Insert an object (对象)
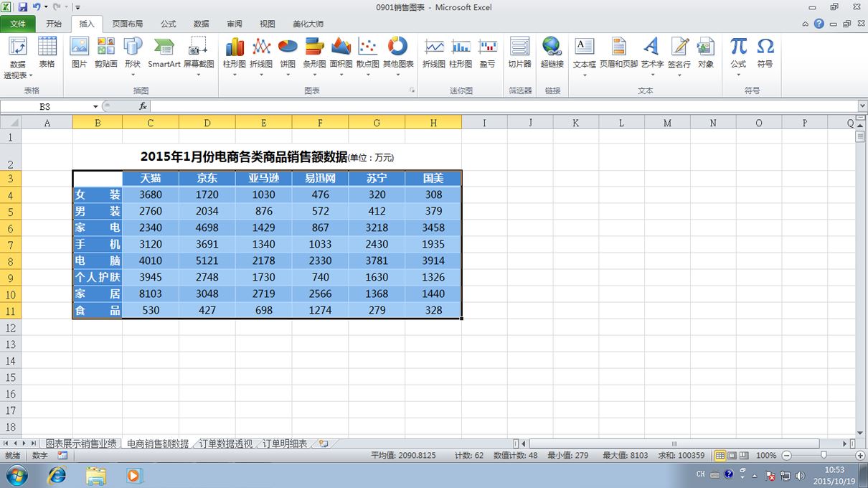Viewport: 868px width, 488px height. tap(706, 54)
